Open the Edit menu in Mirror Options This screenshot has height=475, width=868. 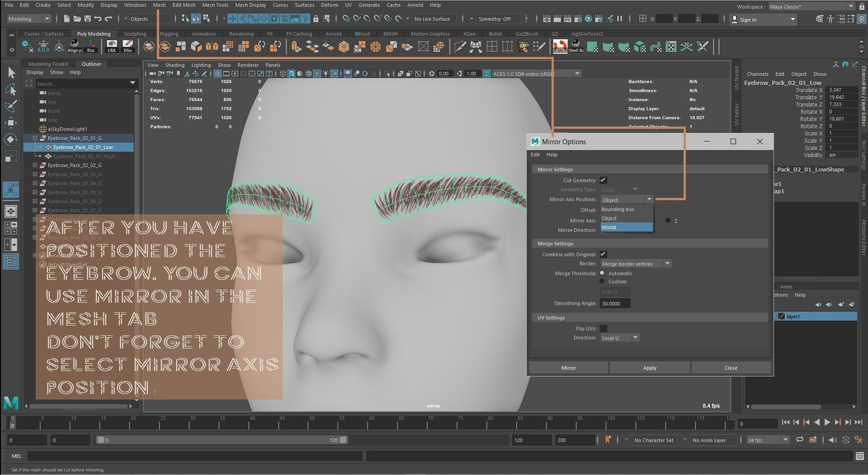[x=535, y=155]
